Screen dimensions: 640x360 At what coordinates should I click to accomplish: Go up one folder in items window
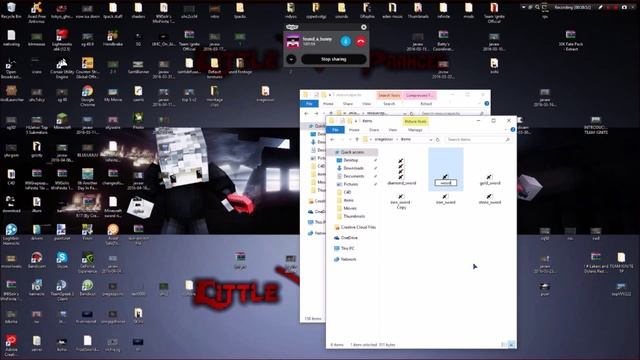[x=357, y=140]
